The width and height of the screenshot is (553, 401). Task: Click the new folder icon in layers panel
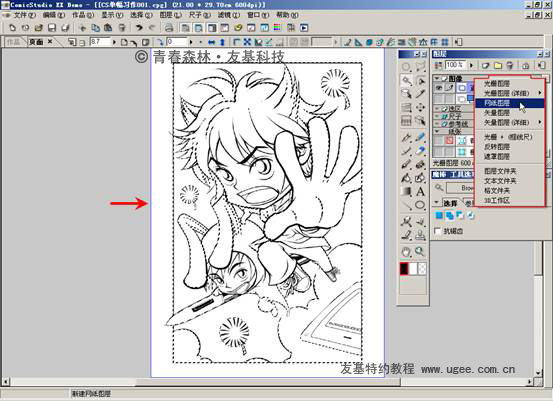498,65
